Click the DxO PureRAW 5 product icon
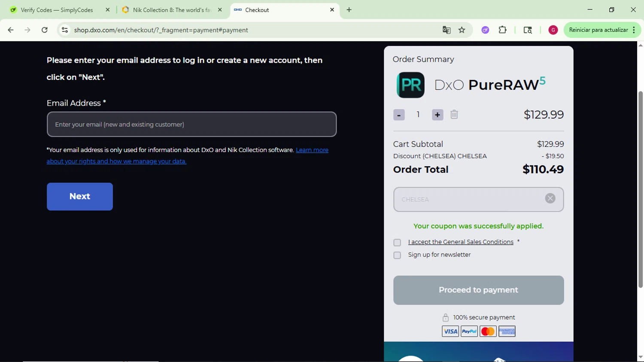The height and width of the screenshot is (362, 644). point(410,85)
